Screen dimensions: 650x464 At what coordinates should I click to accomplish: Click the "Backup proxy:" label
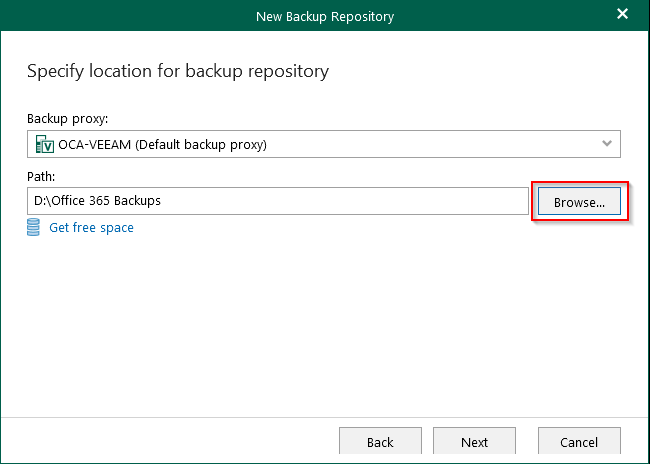point(68,119)
